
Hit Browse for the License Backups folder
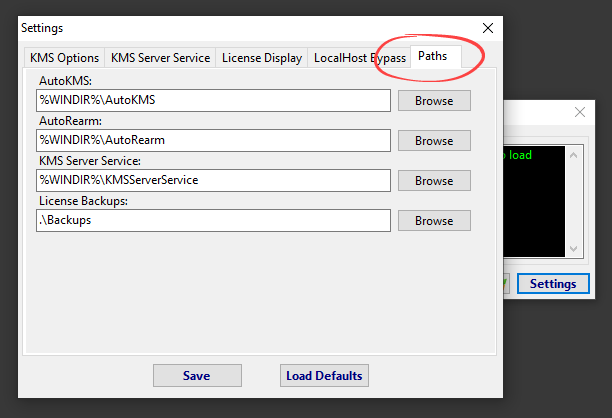point(434,221)
